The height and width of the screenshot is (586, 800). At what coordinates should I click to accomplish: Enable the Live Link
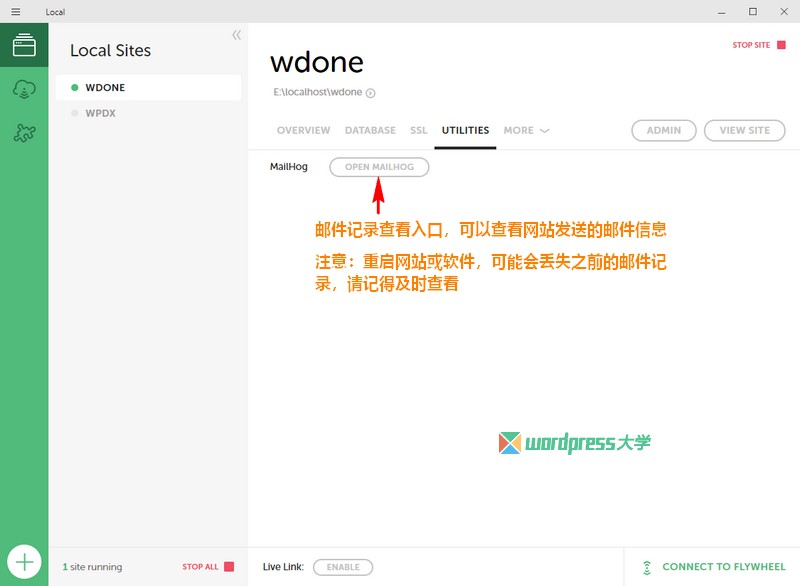click(x=343, y=567)
